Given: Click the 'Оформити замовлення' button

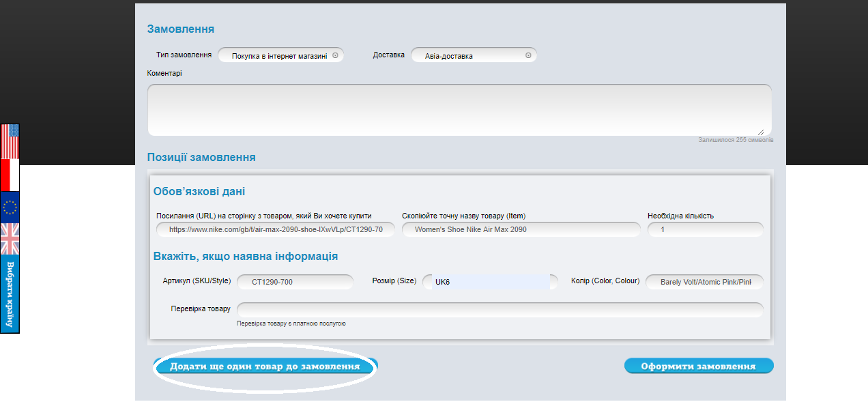Looking at the screenshot, I should (698, 365).
